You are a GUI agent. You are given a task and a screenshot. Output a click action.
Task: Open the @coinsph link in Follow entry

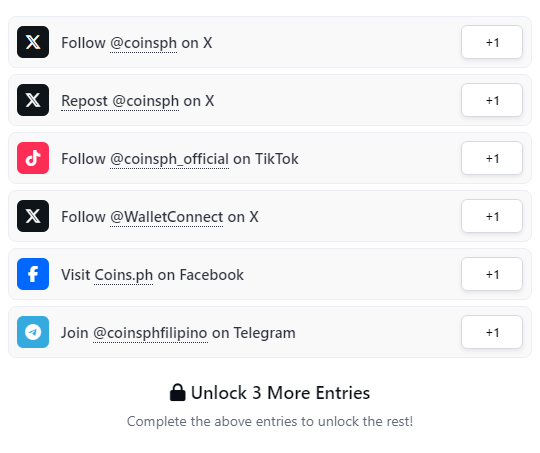click(144, 43)
